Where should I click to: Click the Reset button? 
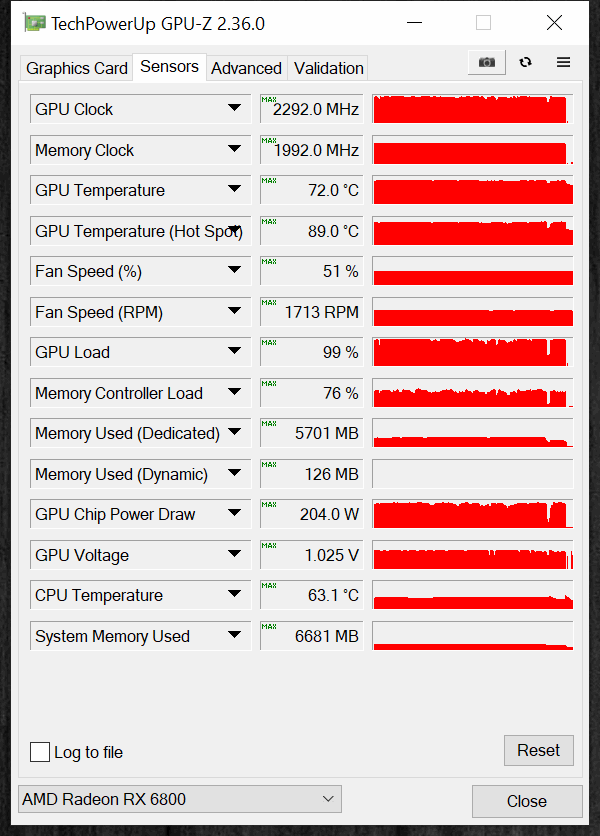[539, 750]
